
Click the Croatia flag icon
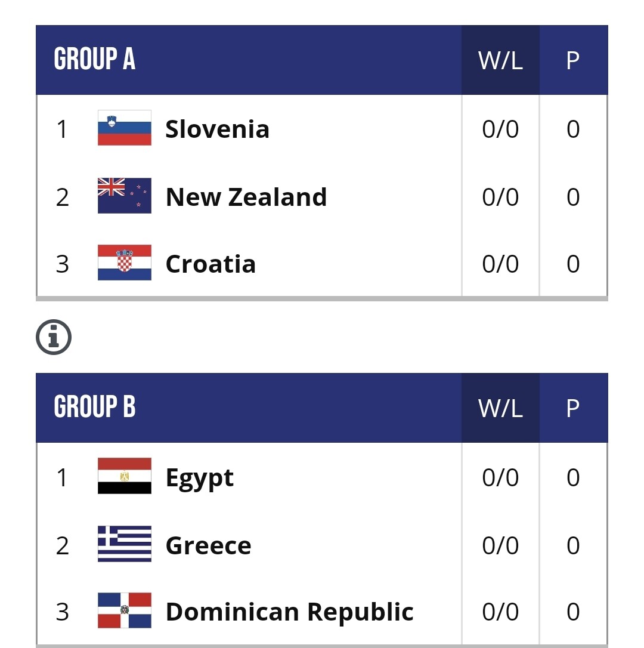[x=124, y=263]
